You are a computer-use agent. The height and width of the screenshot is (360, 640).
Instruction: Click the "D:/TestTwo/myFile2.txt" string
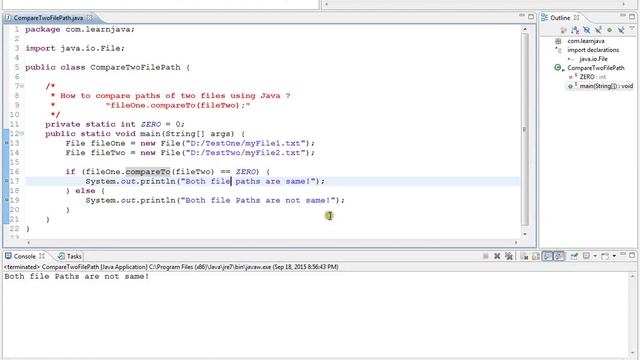(245, 153)
